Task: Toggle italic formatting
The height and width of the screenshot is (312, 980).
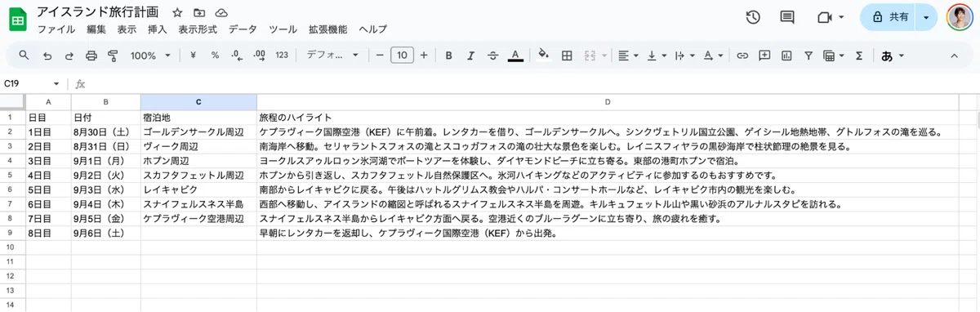Action: point(470,56)
